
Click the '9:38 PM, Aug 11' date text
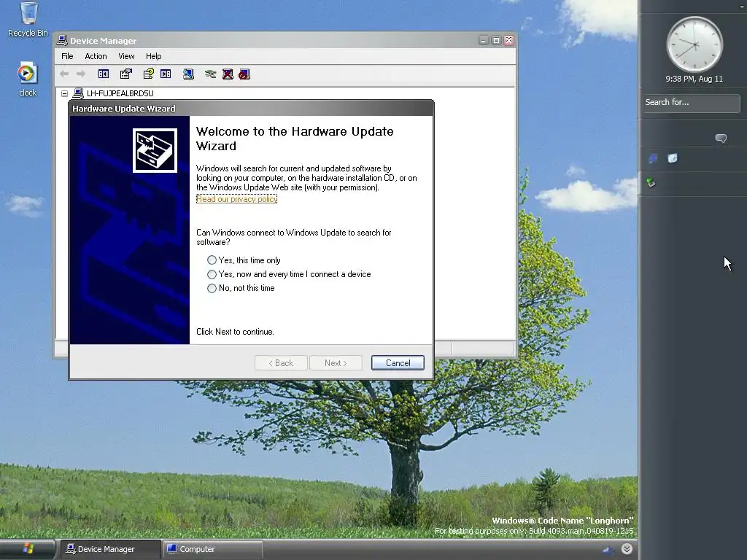click(694, 79)
